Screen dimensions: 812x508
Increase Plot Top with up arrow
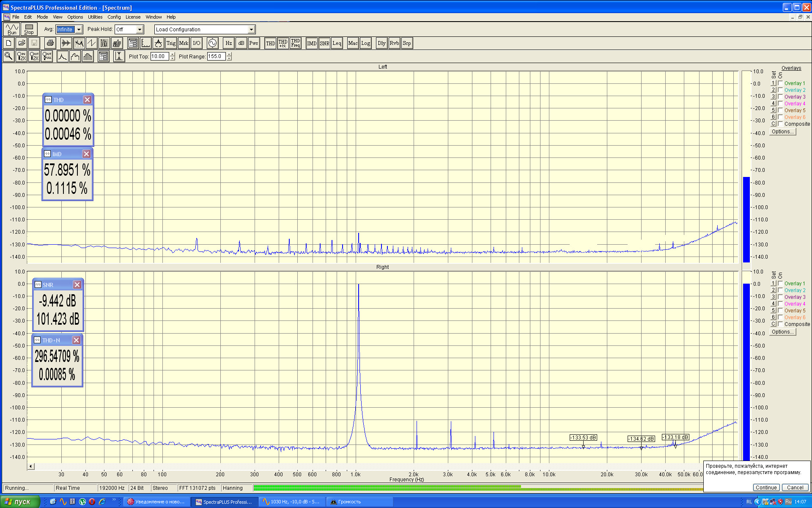click(x=172, y=55)
